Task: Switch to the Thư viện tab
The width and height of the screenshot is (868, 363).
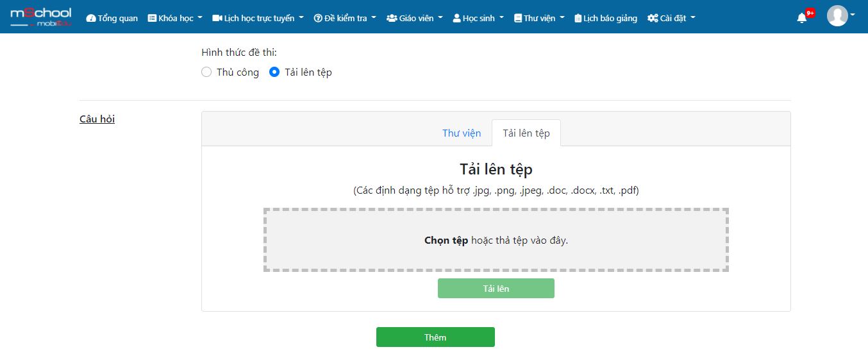Action: pos(462,133)
